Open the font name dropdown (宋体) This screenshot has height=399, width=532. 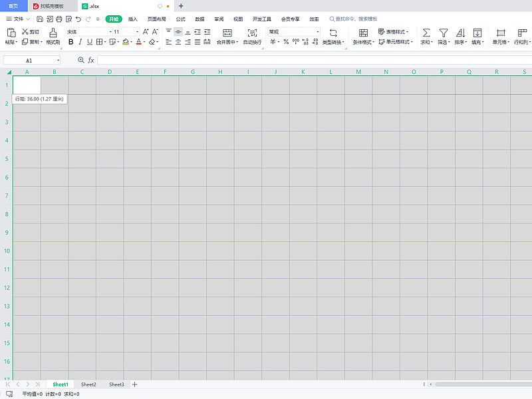click(110, 31)
